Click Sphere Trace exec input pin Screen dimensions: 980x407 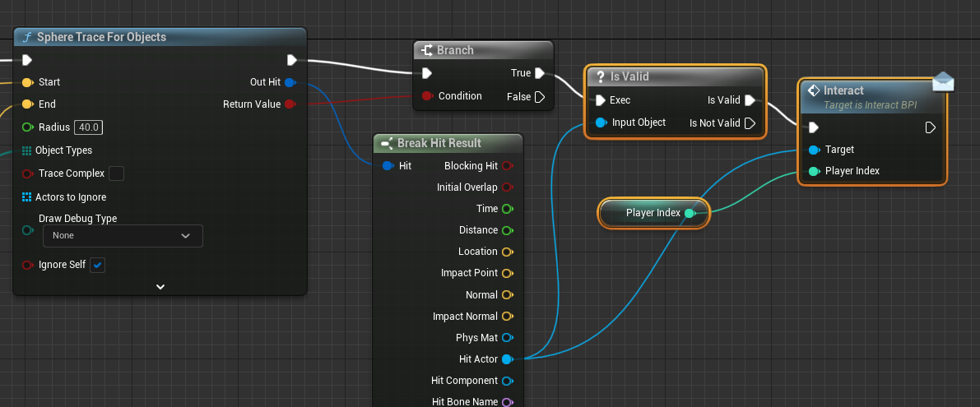pyautogui.click(x=27, y=60)
